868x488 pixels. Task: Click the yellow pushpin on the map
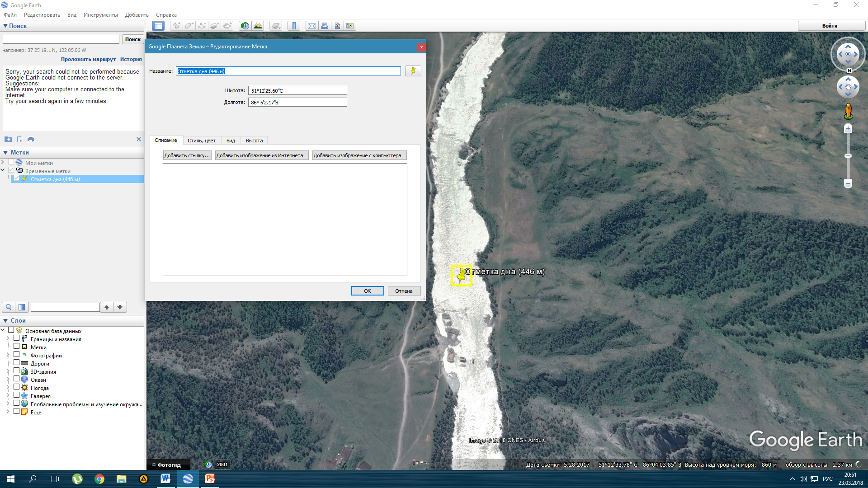(x=461, y=275)
